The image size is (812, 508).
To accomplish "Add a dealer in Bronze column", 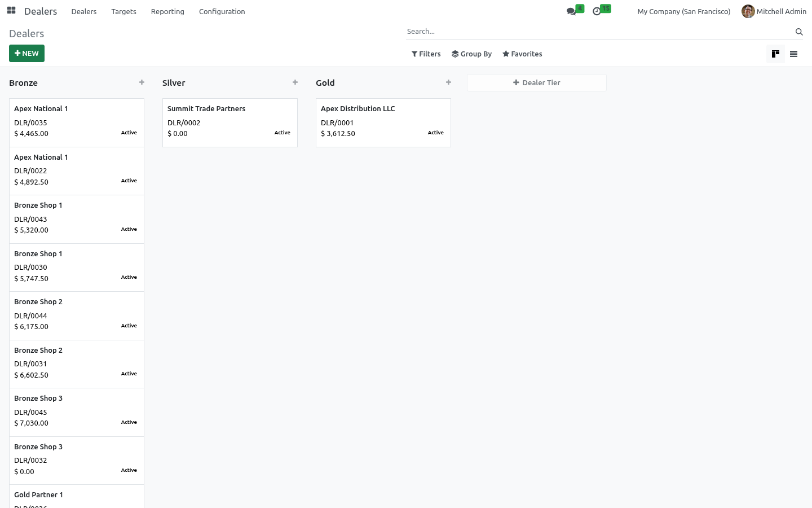I will pyautogui.click(x=142, y=82).
